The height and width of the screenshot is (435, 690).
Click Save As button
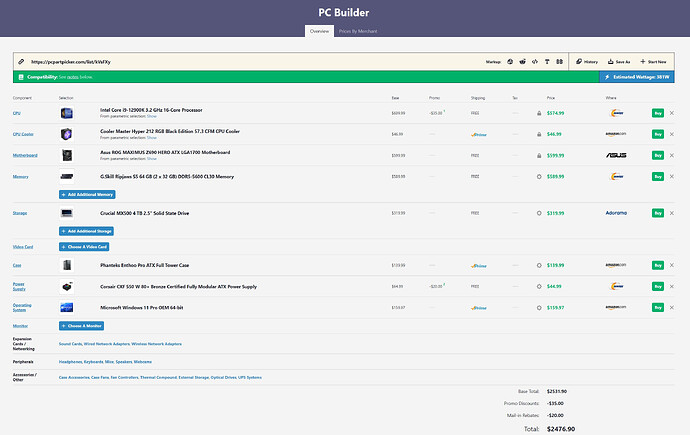point(619,62)
